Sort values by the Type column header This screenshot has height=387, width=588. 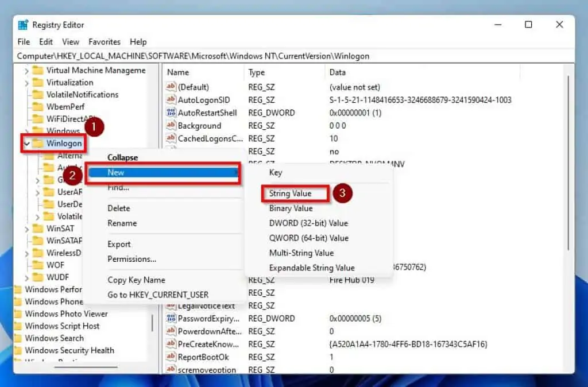[257, 72]
